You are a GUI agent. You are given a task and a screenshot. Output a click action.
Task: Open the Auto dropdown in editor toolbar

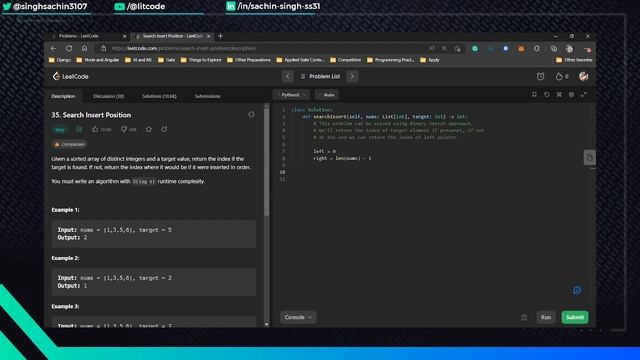pos(327,95)
